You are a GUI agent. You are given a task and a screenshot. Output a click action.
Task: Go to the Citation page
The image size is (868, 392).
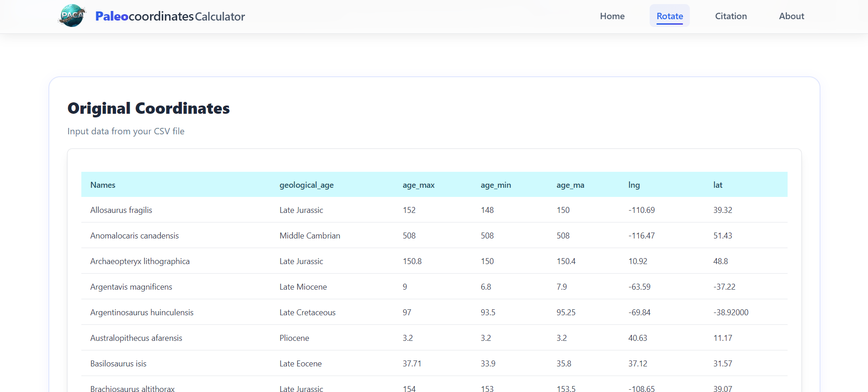(731, 16)
